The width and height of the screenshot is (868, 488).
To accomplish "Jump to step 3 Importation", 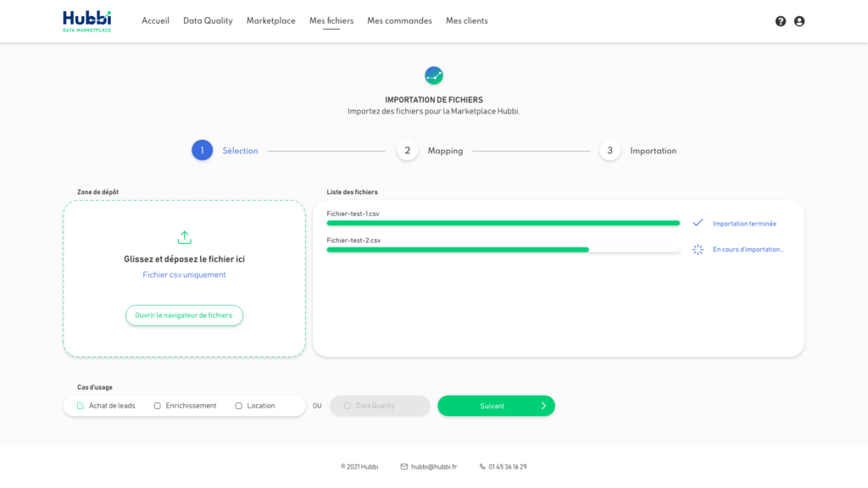I will (609, 151).
